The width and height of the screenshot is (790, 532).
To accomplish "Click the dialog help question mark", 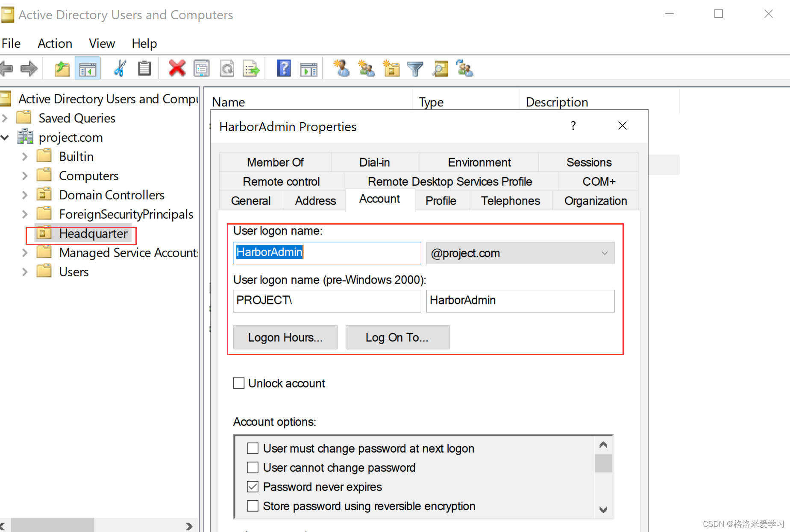I will click(573, 126).
